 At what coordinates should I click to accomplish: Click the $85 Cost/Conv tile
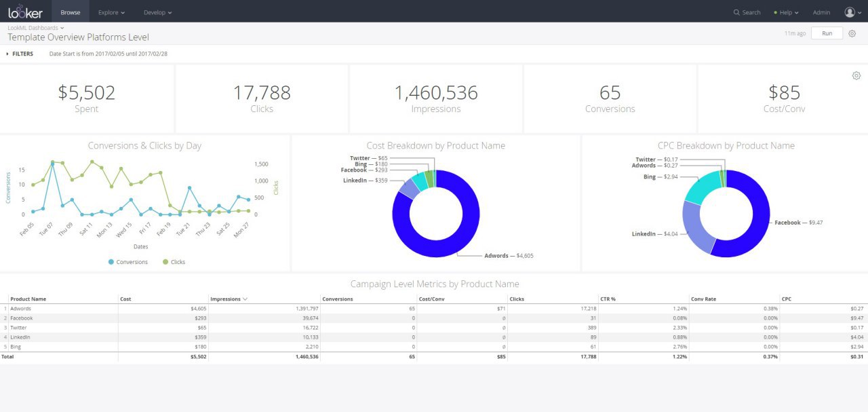click(x=785, y=99)
